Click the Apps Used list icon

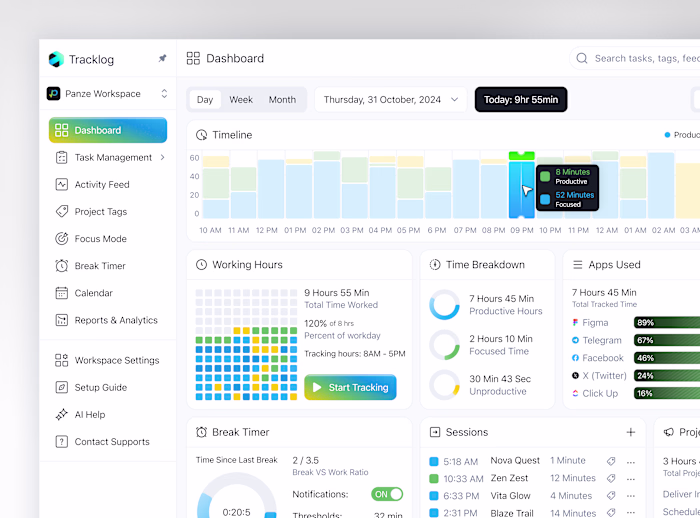tap(578, 265)
